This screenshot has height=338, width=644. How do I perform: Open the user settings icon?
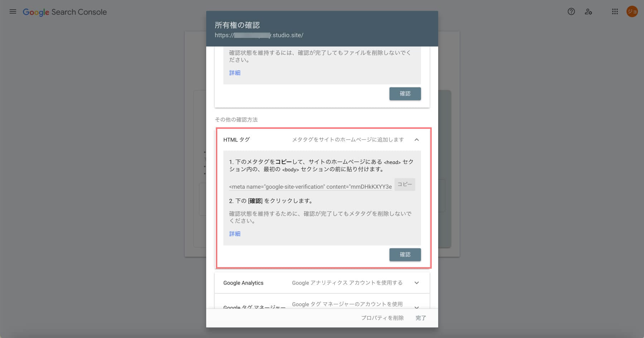click(x=588, y=12)
